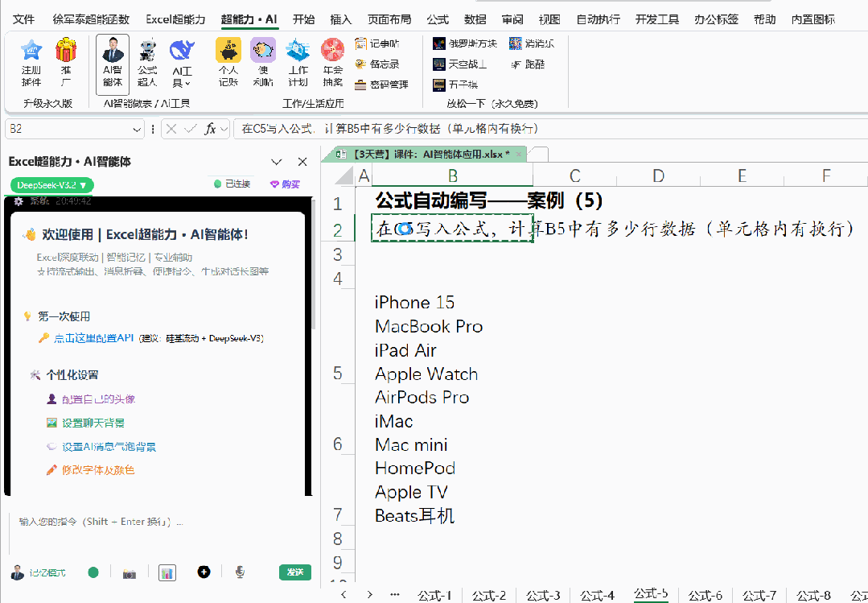The width and height of the screenshot is (868, 603).
Task: Go to the next sheet with the right arrow
Action: (x=370, y=594)
